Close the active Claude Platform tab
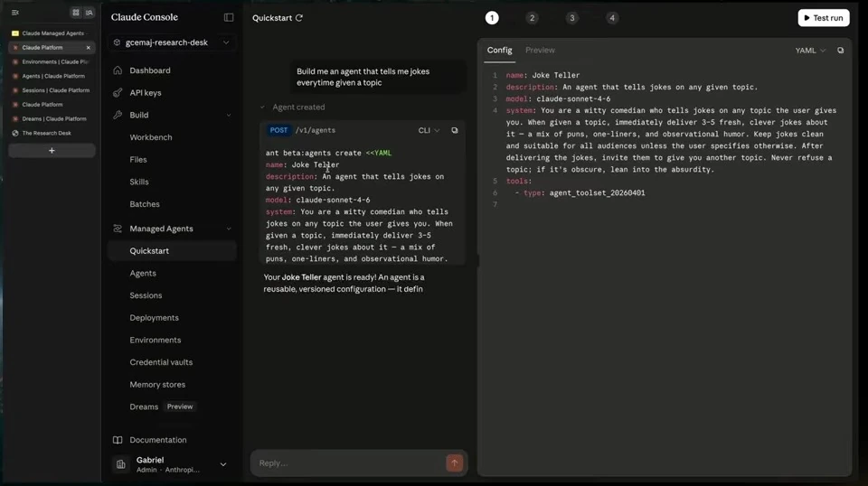This screenshot has height=486, width=868. pyautogui.click(x=88, y=48)
